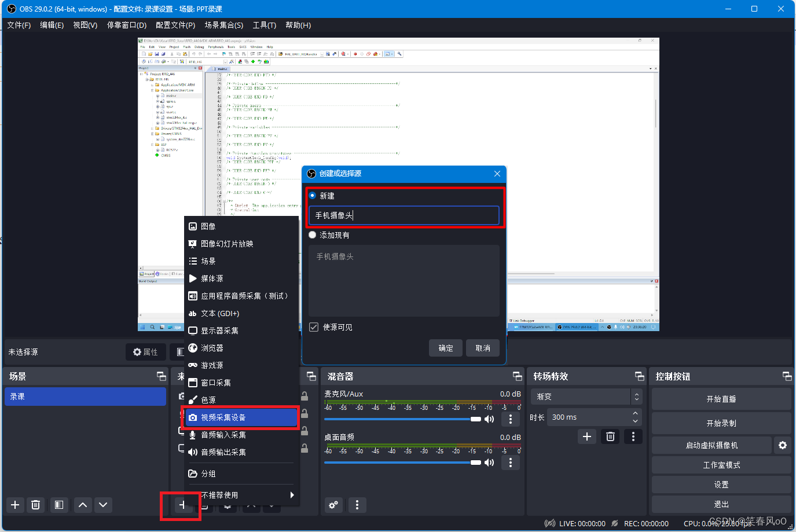Move the scene up with the arrow

pyautogui.click(x=83, y=505)
